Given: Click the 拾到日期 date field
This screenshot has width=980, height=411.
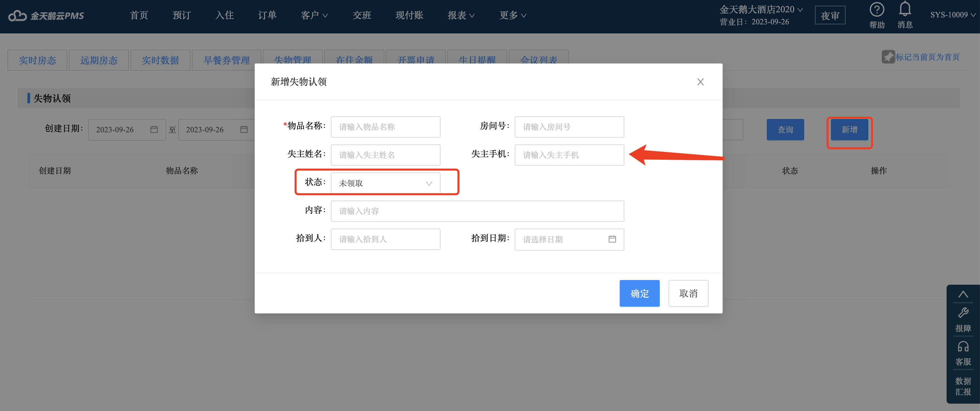Looking at the screenshot, I should 569,240.
